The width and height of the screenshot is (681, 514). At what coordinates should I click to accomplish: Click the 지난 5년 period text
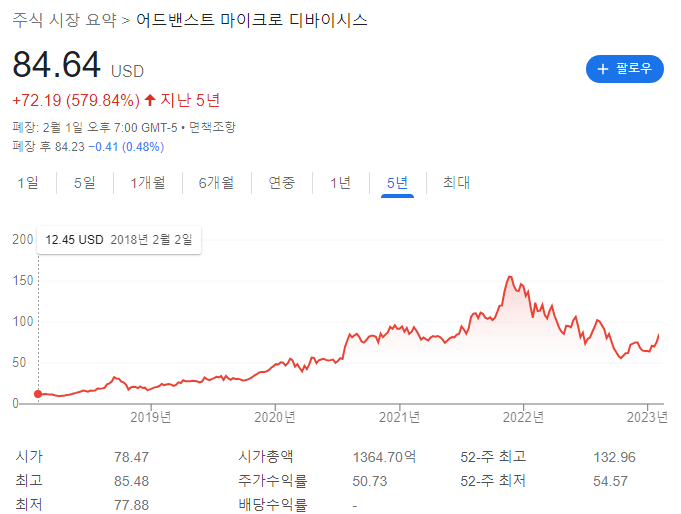(x=190, y=100)
